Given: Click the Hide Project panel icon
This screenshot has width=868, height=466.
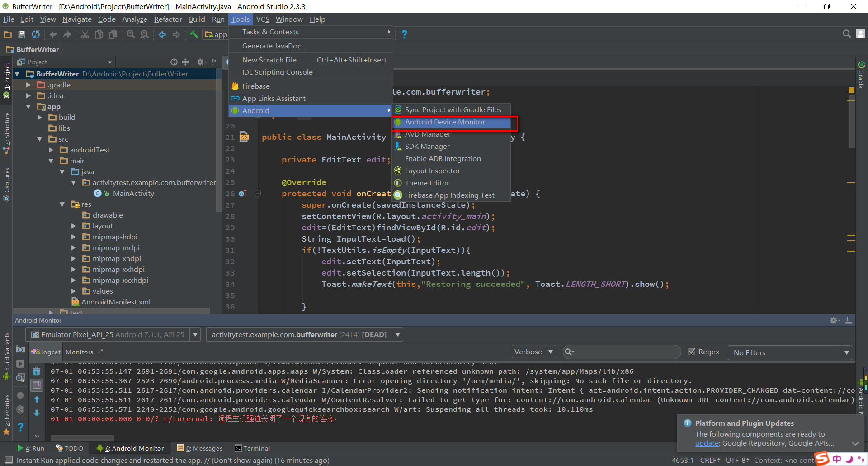Looking at the screenshot, I should (x=215, y=62).
